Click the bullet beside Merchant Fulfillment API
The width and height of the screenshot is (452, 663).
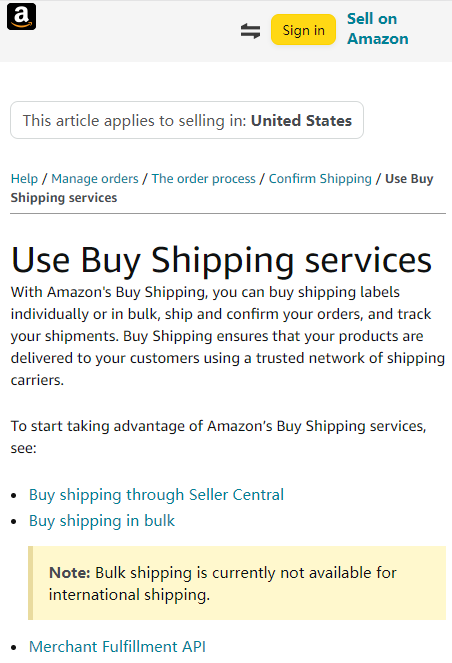(x=14, y=647)
